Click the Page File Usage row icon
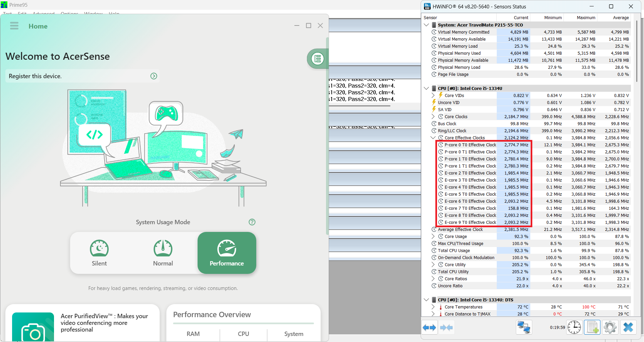644x342 pixels. point(434,74)
